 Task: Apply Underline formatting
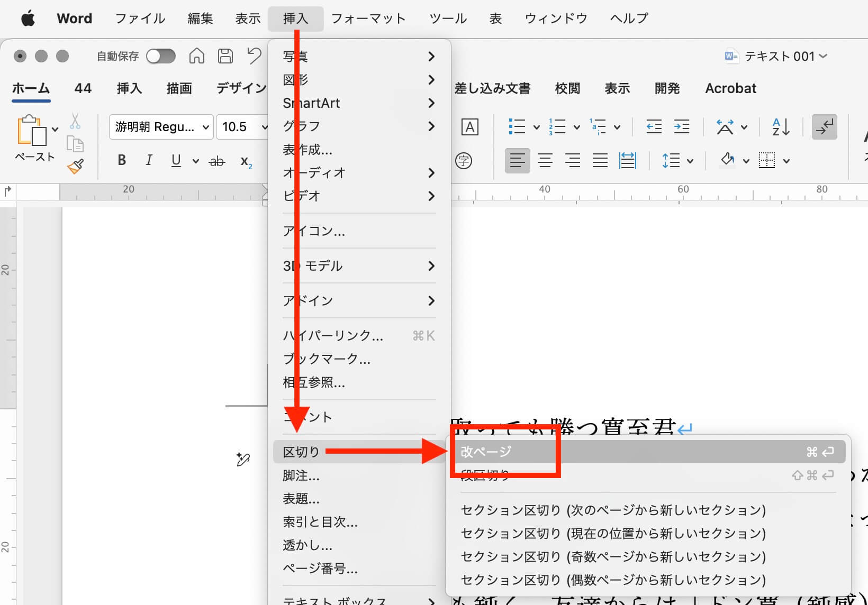pyautogui.click(x=176, y=160)
